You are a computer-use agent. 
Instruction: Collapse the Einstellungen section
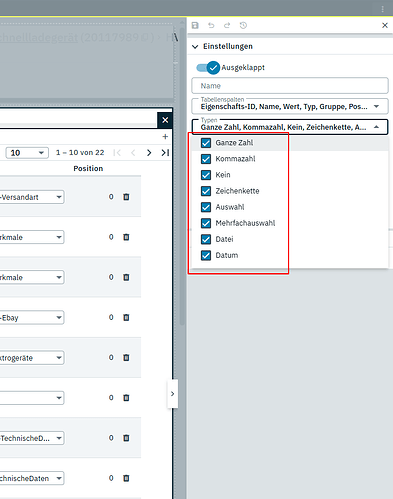[x=195, y=47]
